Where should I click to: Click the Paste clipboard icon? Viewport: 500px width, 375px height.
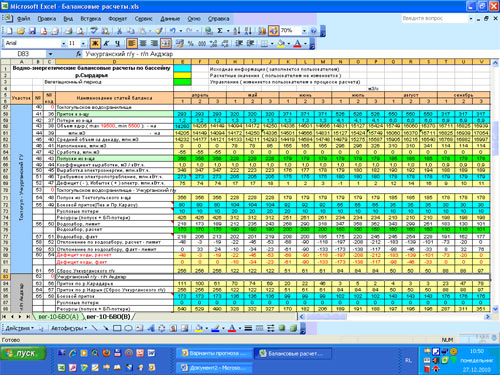[142, 31]
